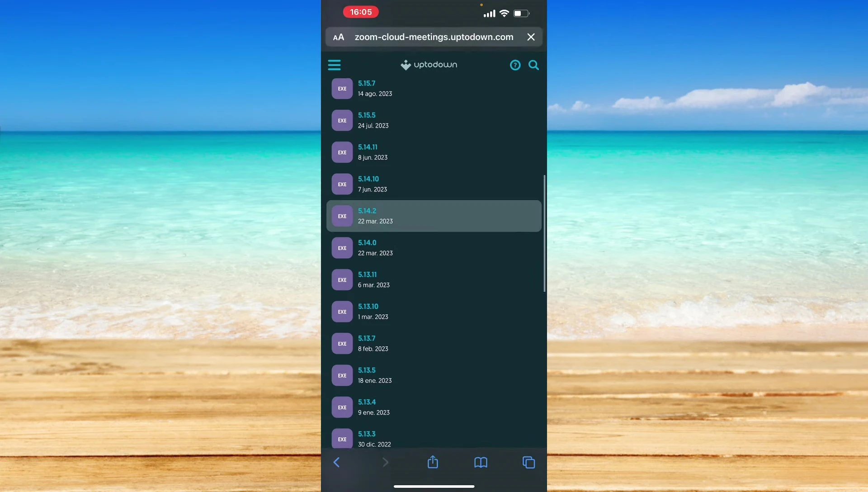Tap the date 8 jun. 2023

pyautogui.click(x=373, y=157)
